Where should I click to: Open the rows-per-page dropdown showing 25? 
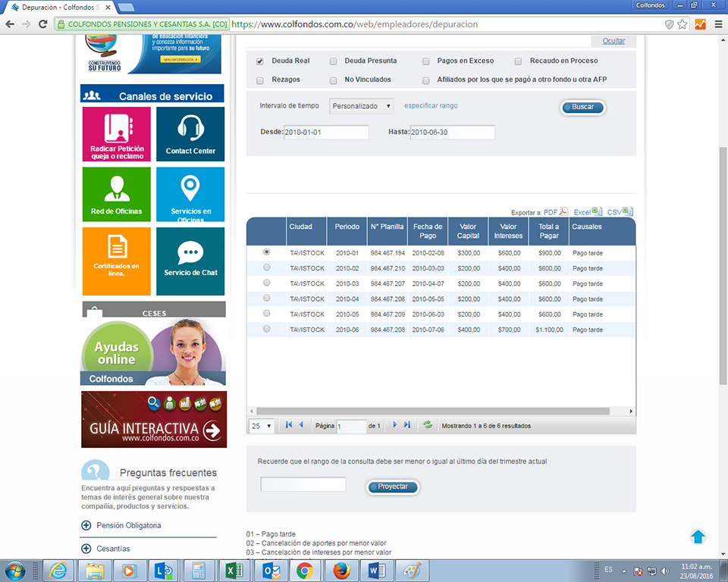pyautogui.click(x=261, y=426)
